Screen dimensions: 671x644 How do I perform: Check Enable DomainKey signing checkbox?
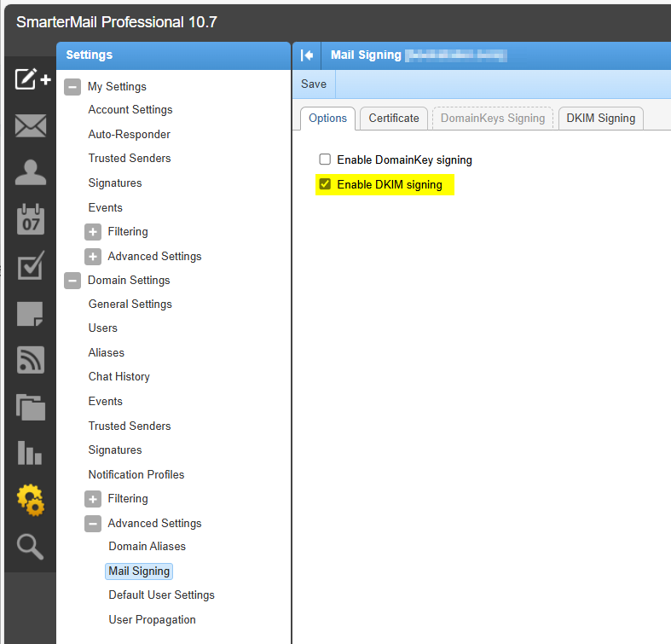(x=325, y=160)
